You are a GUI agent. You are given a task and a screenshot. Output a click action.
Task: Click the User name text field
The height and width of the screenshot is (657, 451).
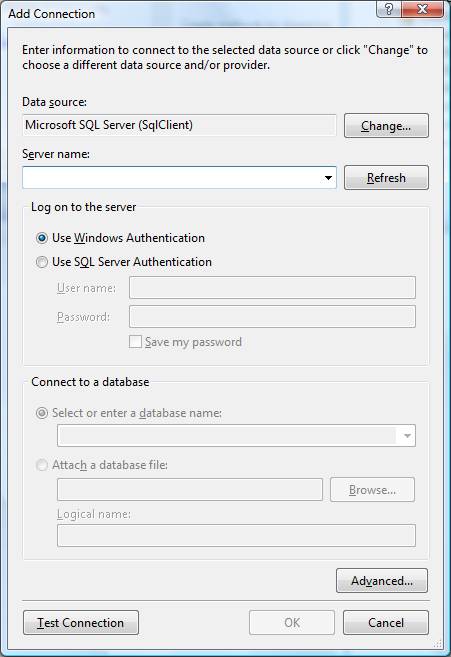pos(272,287)
